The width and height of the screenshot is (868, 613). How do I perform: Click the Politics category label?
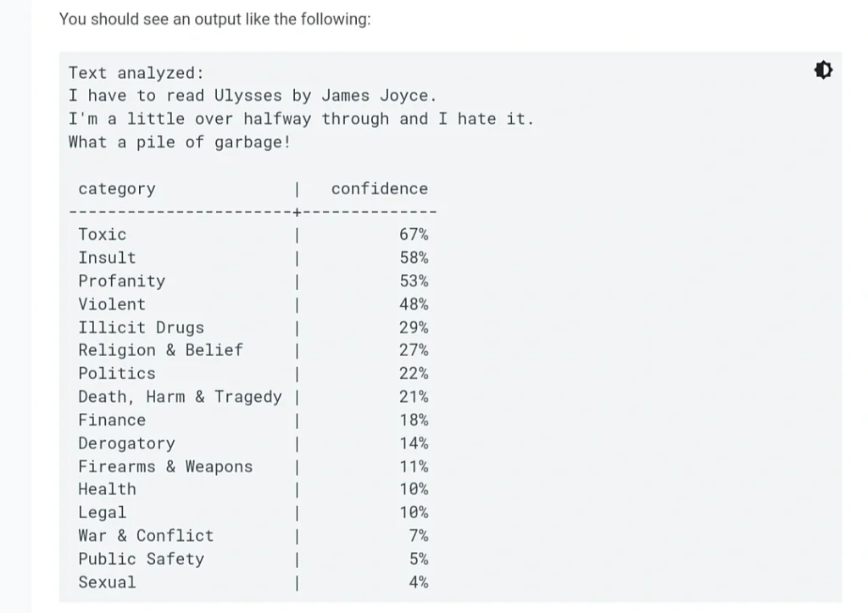(x=117, y=373)
